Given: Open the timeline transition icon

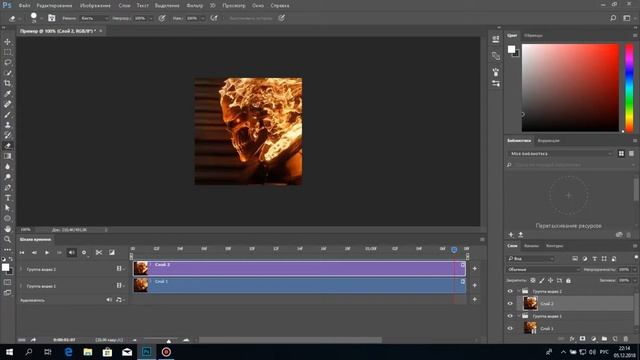Looking at the screenshot, I should pos(111,253).
